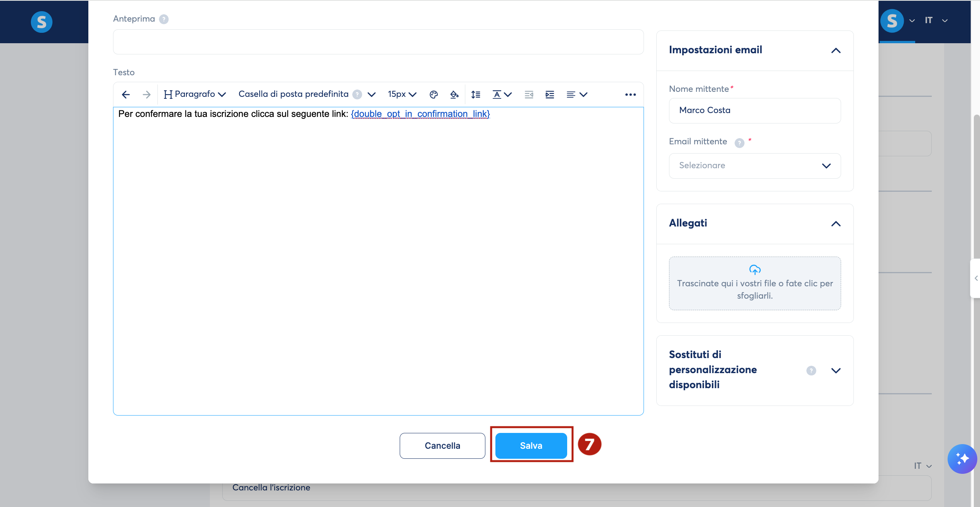The height and width of the screenshot is (507, 980).
Task: Click the undo arrow in editor toolbar
Action: click(x=126, y=95)
